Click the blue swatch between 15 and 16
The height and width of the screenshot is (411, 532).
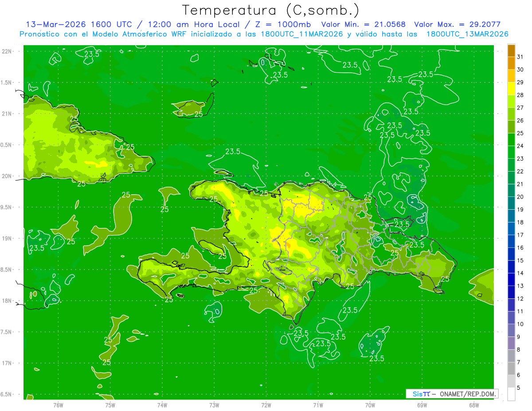512,254
